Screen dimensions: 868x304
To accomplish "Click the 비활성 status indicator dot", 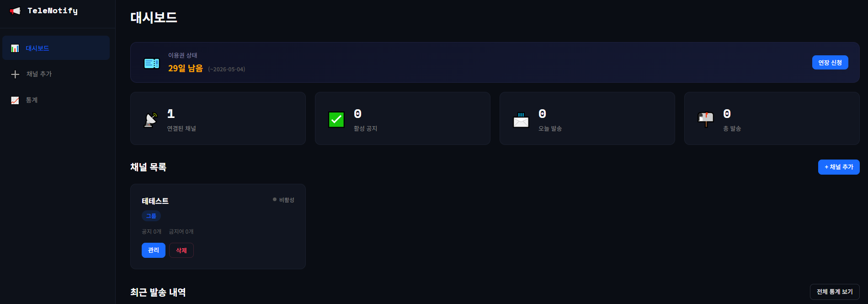I will click(275, 199).
